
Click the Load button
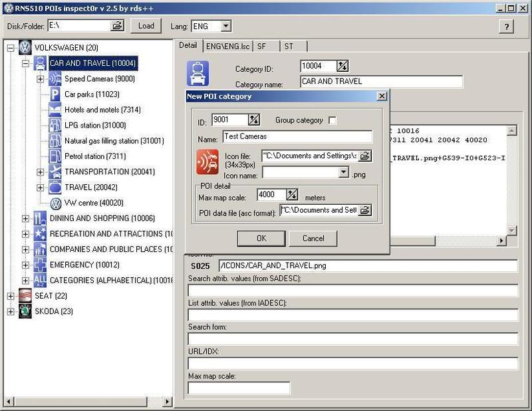point(146,26)
